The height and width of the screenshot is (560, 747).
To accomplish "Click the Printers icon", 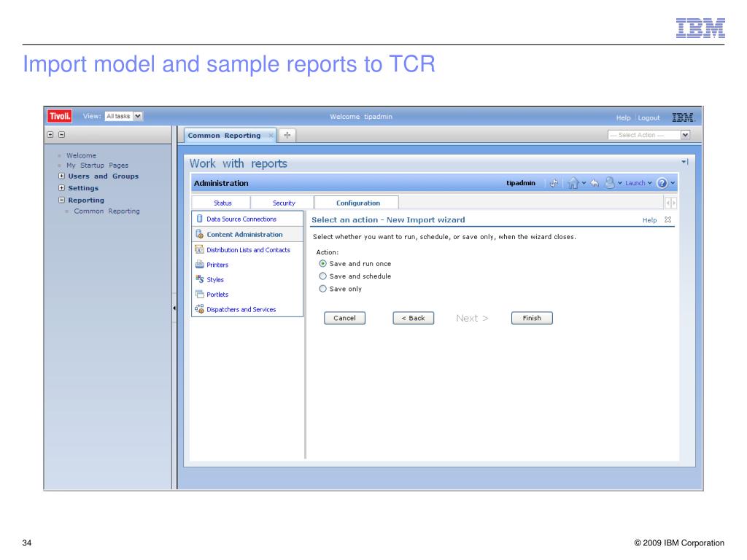I will point(200,264).
